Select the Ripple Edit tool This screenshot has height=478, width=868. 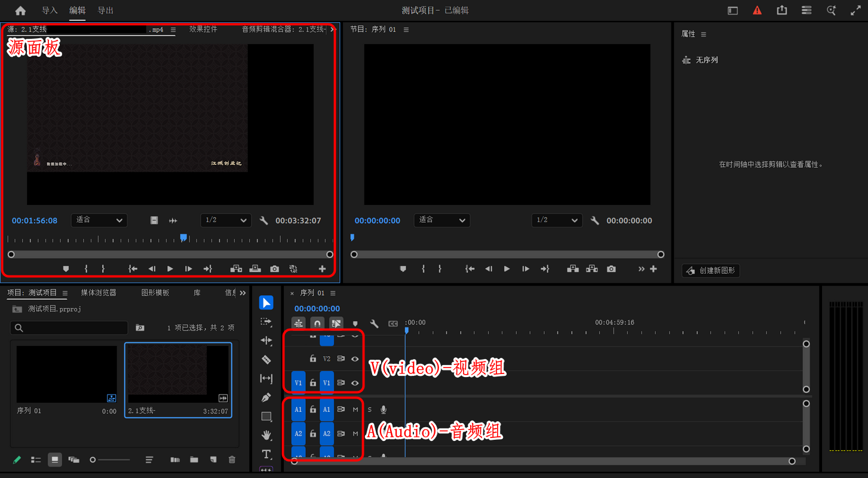[266, 341]
